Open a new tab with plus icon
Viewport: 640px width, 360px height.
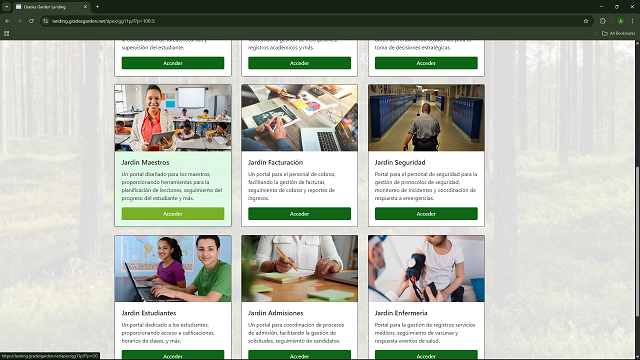97,7
